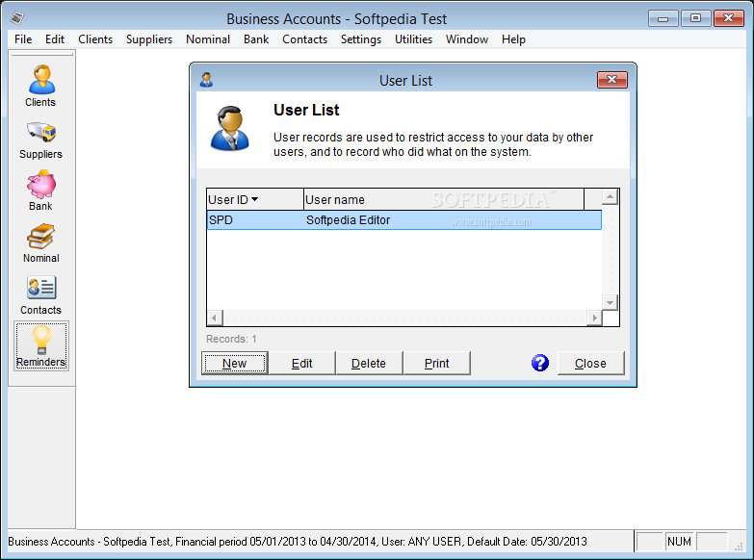Open the Settings menu
Image resolution: width=754 pixels, height=560 pixels.
361,39
